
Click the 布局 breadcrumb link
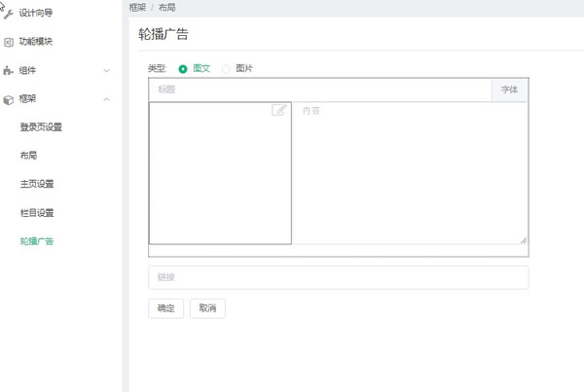coord(167,7)
